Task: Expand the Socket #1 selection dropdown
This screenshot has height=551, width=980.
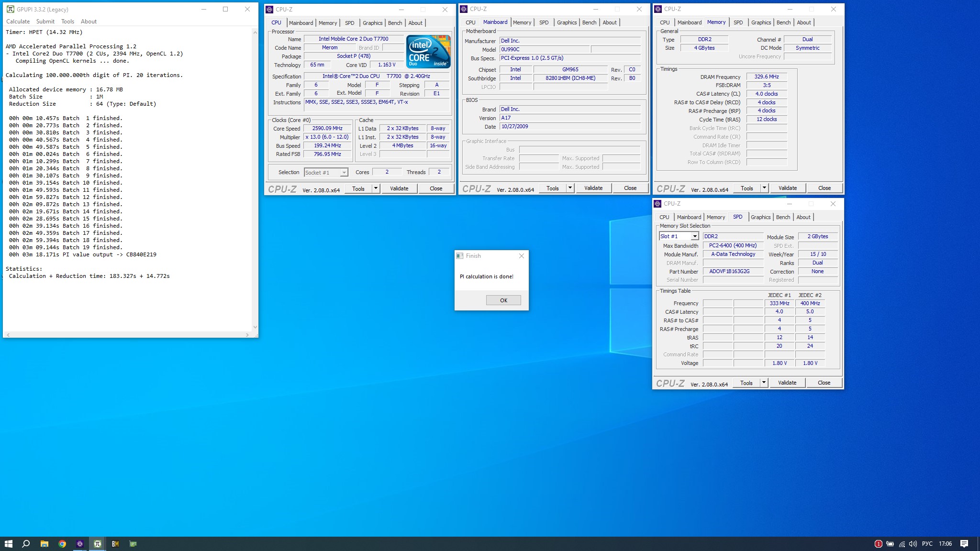Action: 344,173
